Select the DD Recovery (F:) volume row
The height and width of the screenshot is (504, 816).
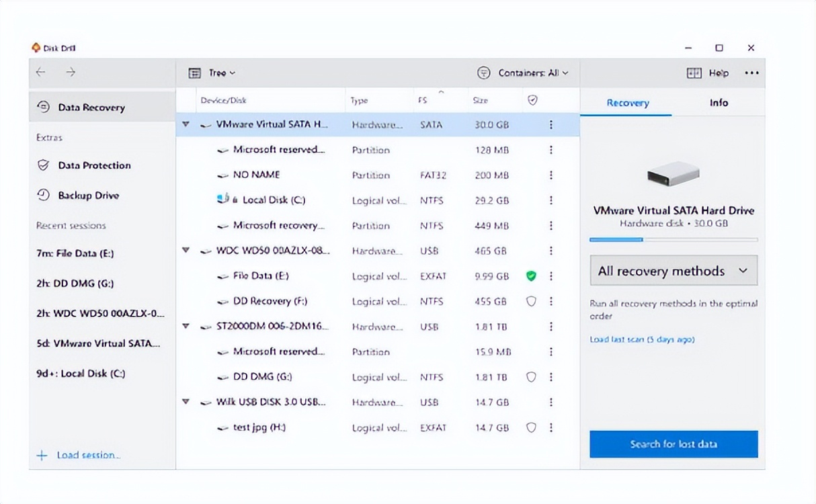pyautogui.click(x=378, y=302)
